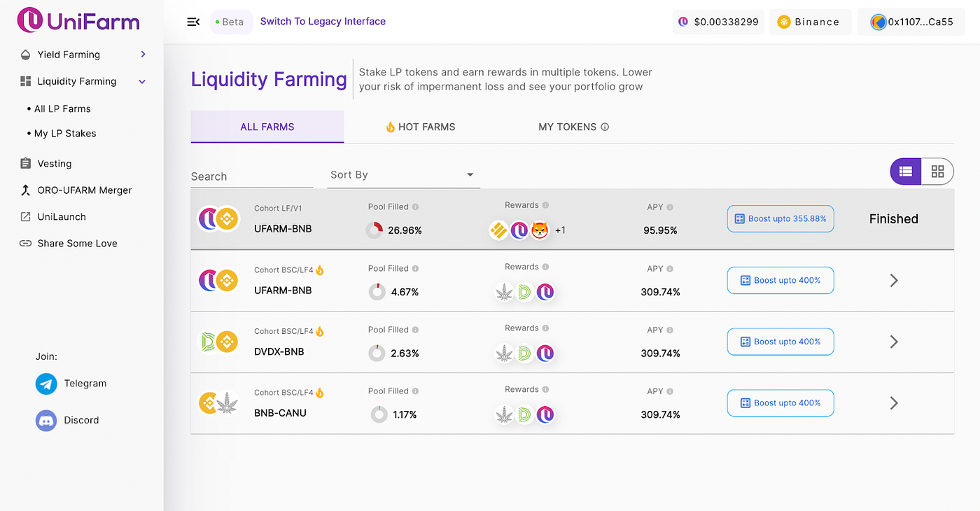
Task: Click APY info icon in Cohort LF/V1 row
Action: click(x=670, y=207)
